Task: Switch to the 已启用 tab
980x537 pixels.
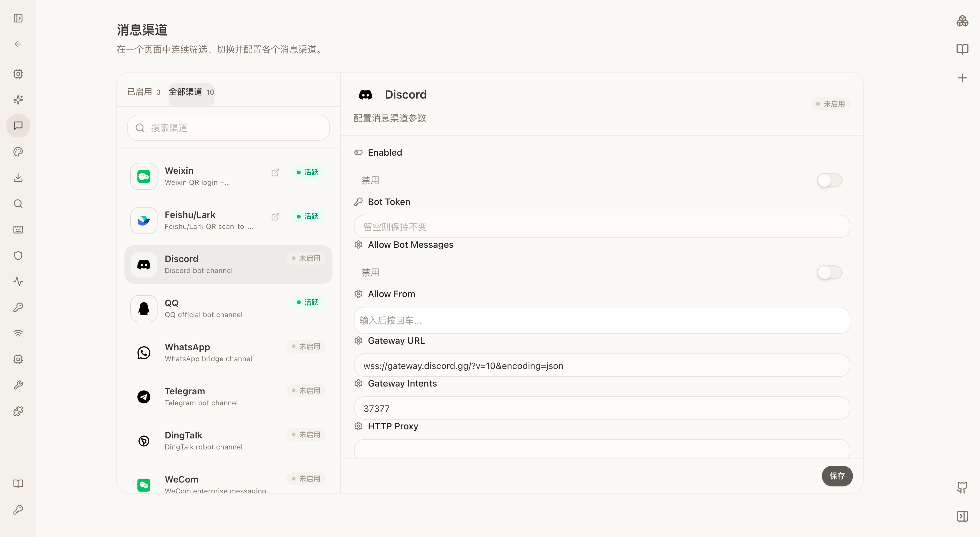Action: pyautogui.click(x=144, y=92)
